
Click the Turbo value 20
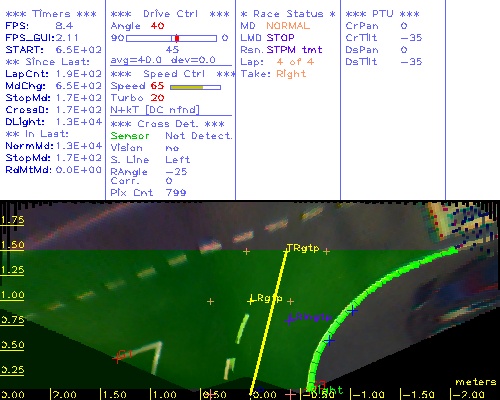157,98
